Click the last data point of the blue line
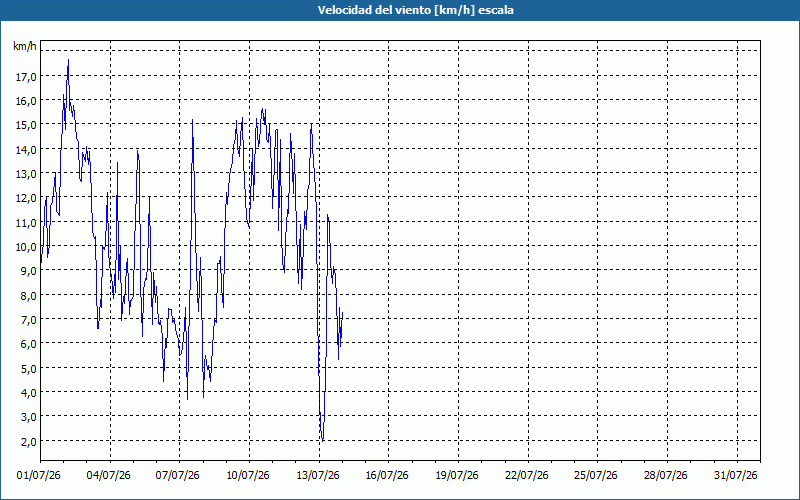Screen dimensions: 800x500 pos(343,312)
